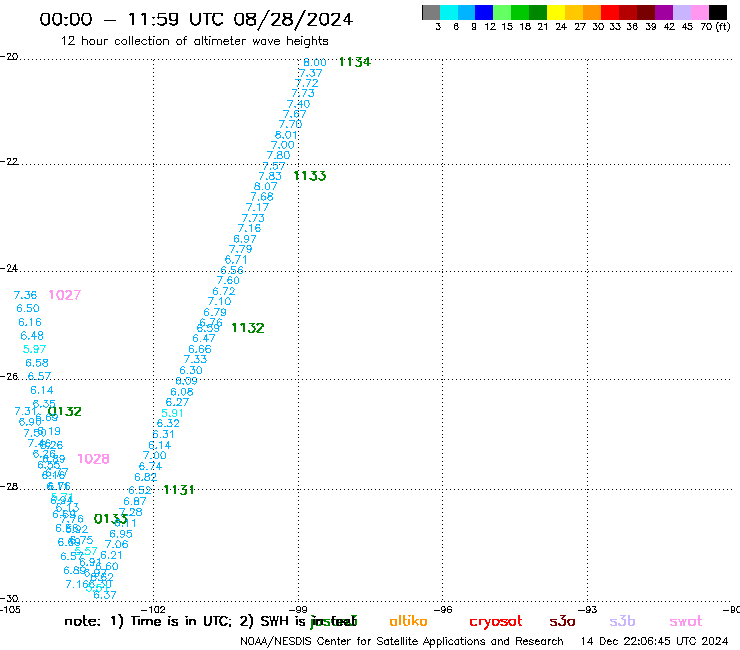This screenshot has width=740, height=650.
Task: Click the 8.00 wave height value
Action: tap(314, 62)
